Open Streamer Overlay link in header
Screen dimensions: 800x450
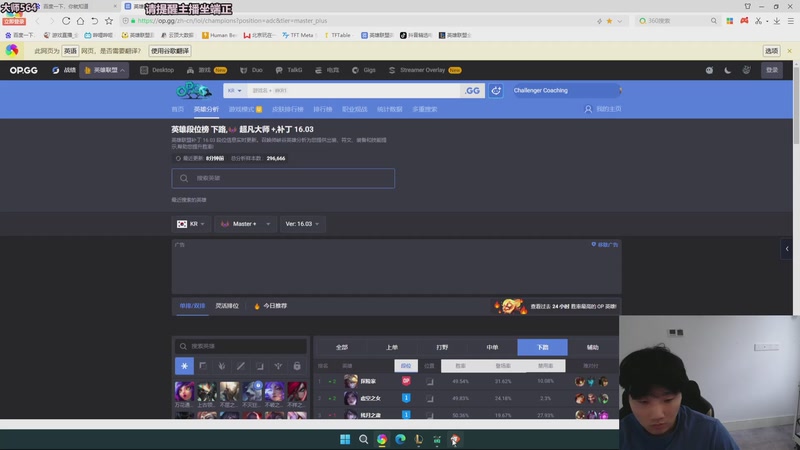click(x=424, y=70)
